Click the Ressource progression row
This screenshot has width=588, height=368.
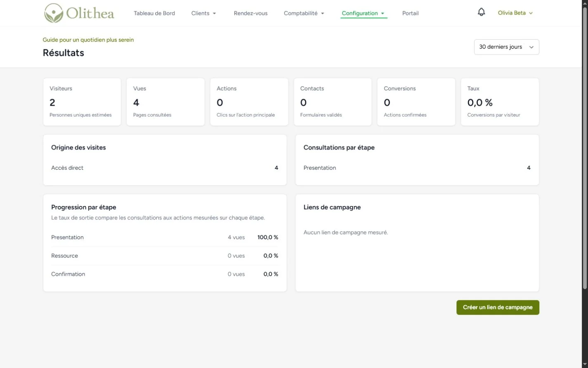[x=165, y=256]
